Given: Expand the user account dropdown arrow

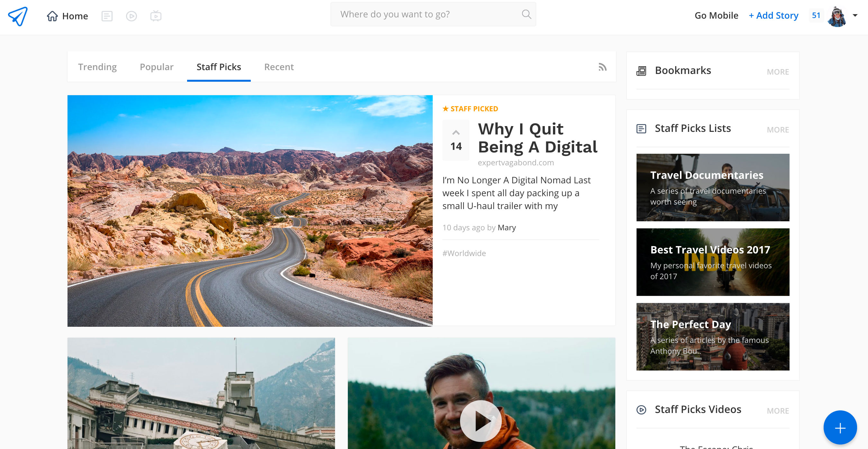Looking at the screenshot, I should point(855,15).
